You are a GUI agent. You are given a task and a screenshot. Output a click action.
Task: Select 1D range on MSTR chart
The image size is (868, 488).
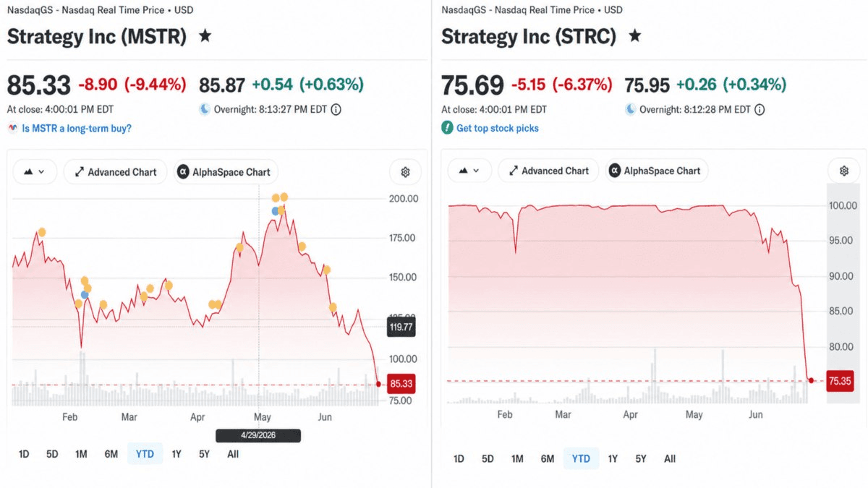pos(24,454)
